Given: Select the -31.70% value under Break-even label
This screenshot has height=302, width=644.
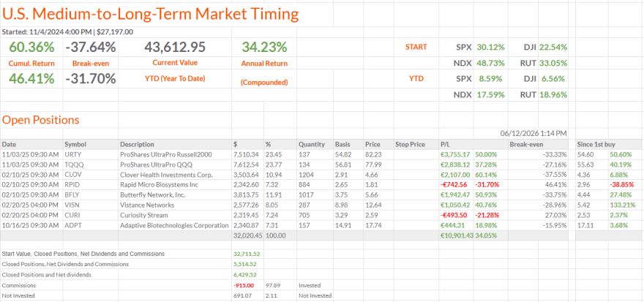Looking at the screenshot, I should coord(91,78).
